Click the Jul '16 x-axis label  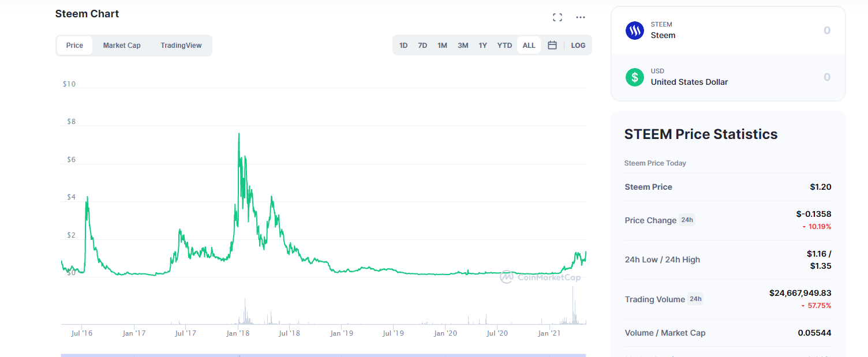pyautogui.click(x=82, y=333)
